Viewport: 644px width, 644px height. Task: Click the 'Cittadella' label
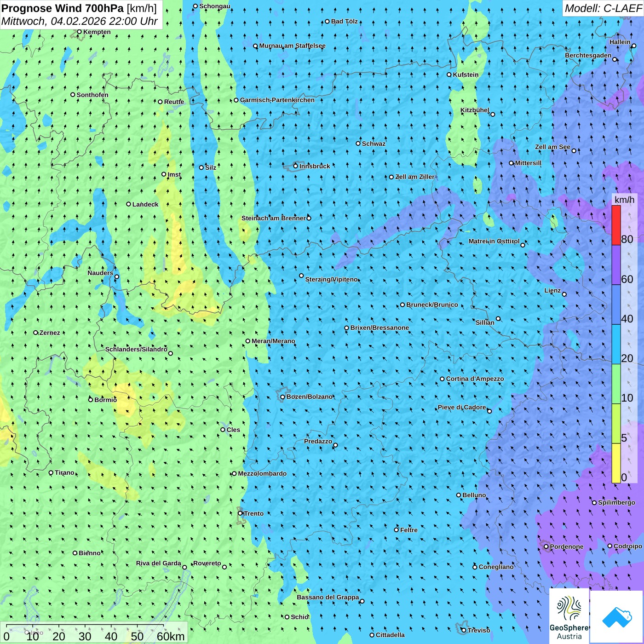coord(390,635)
